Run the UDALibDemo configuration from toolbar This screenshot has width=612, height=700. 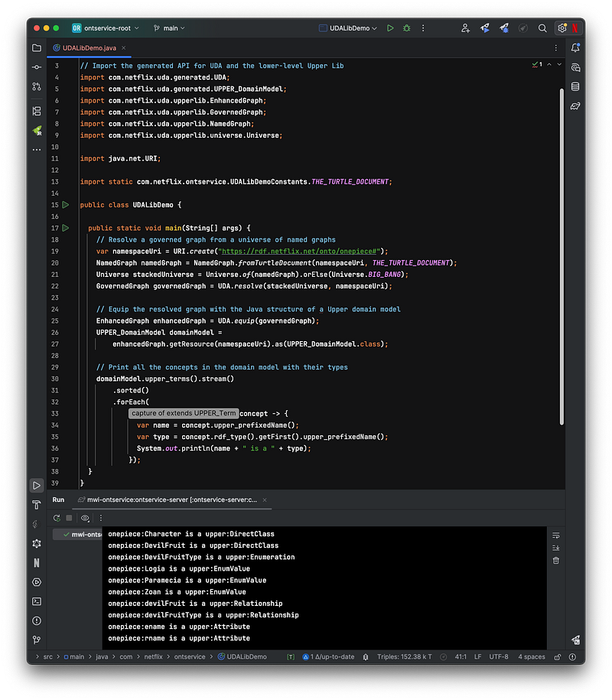(x=390, y=28)
